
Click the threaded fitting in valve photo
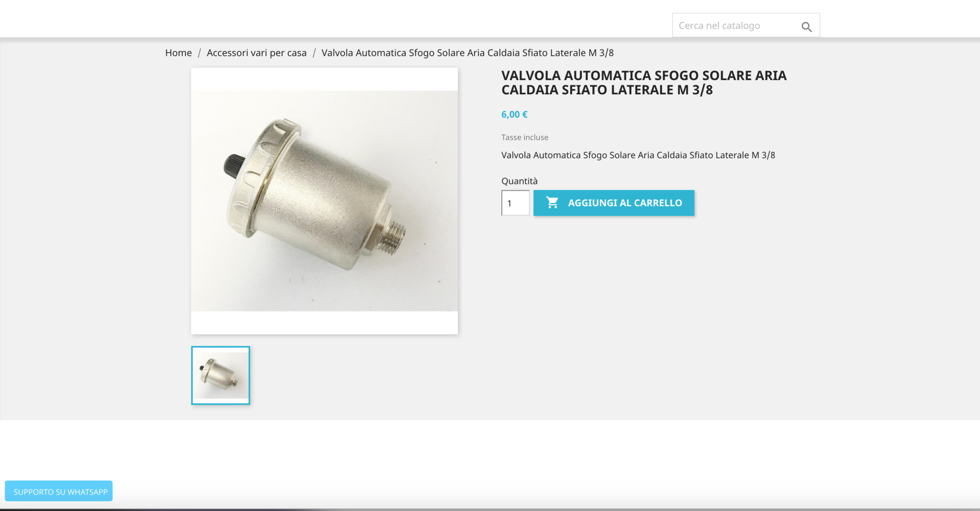(x=393, y=235)
